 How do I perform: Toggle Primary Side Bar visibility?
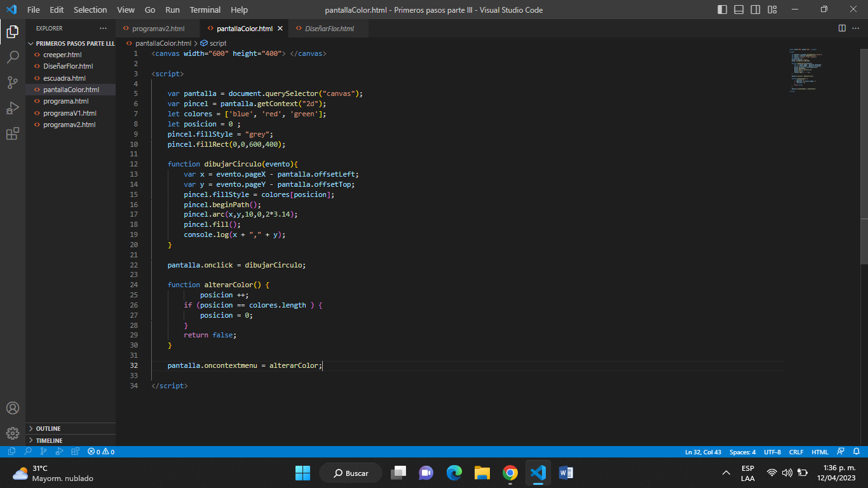pyautogui.click(x=722, y=10)
